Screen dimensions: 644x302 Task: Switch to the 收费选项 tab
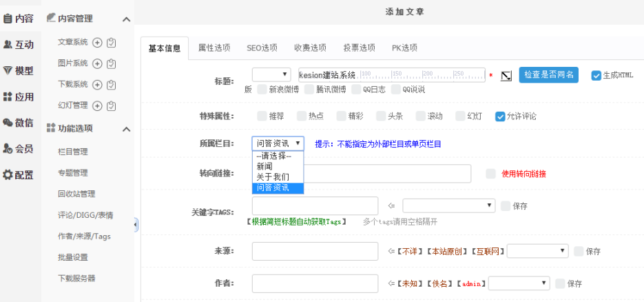point(310,48)
